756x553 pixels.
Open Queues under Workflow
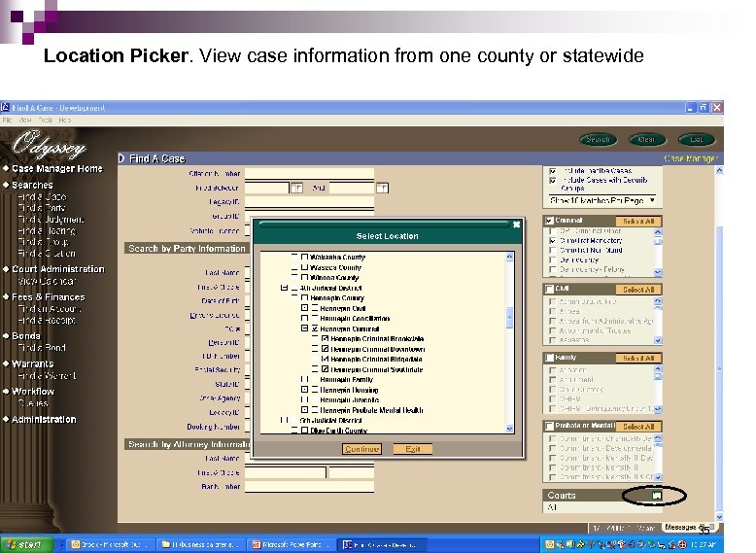click(x=33, y=403)
